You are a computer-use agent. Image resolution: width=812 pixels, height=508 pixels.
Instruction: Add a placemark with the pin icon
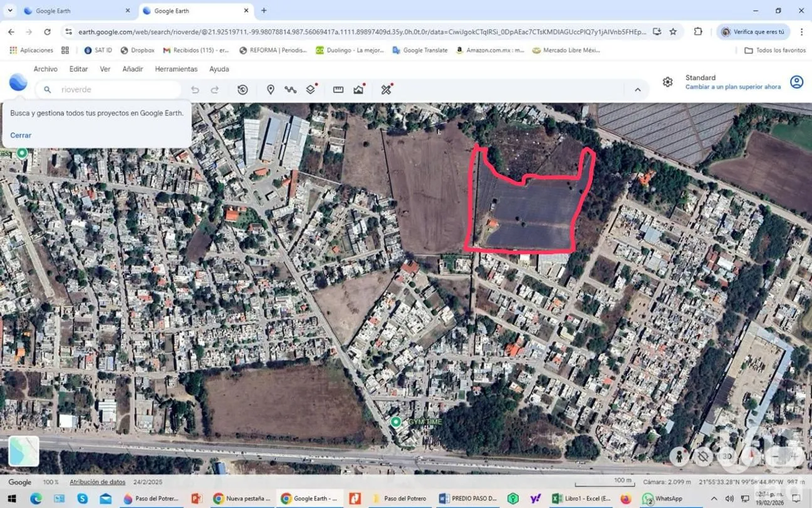tap(271, 90)
